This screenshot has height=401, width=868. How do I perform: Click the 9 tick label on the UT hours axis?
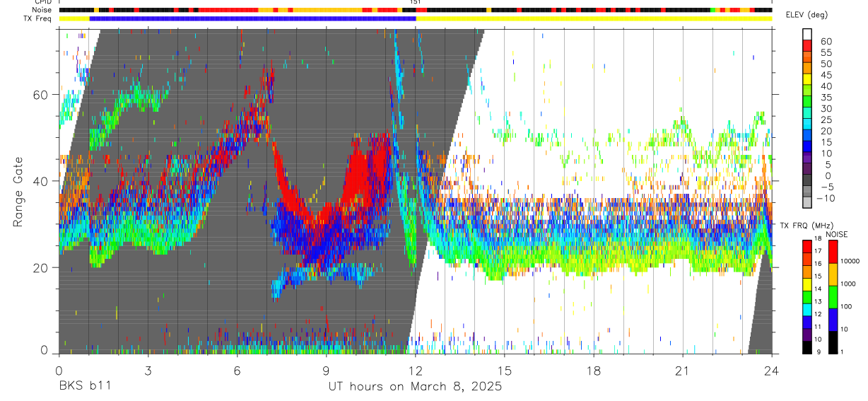point(327,370)
